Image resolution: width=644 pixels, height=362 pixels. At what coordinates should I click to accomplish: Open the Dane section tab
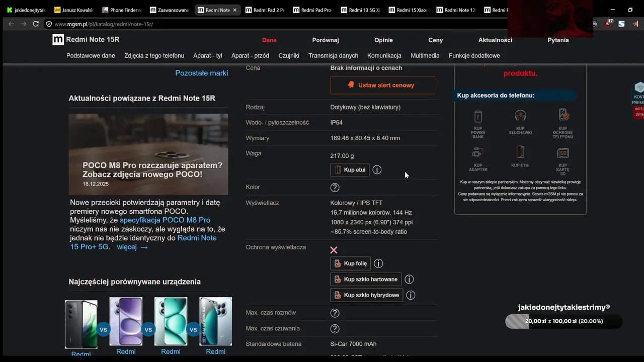(x=269, y=40)
